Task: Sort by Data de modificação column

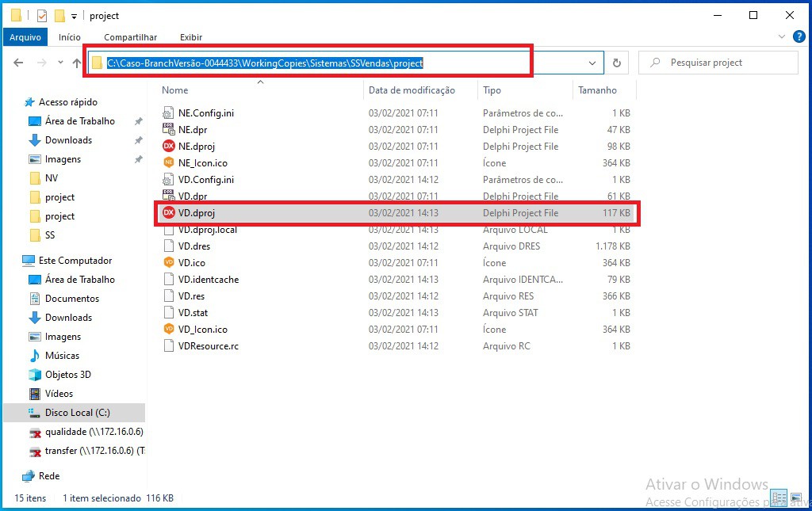Action: click(x=412, y=90)
